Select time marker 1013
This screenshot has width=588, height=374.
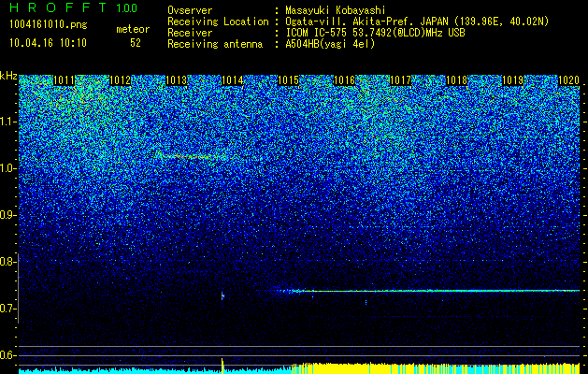point(177,80)
